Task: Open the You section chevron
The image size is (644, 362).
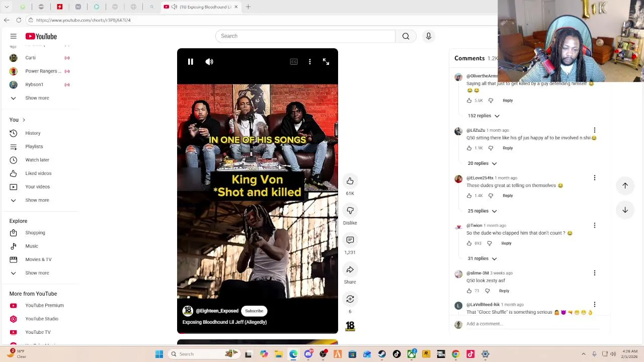Action: tap(24, 120)
